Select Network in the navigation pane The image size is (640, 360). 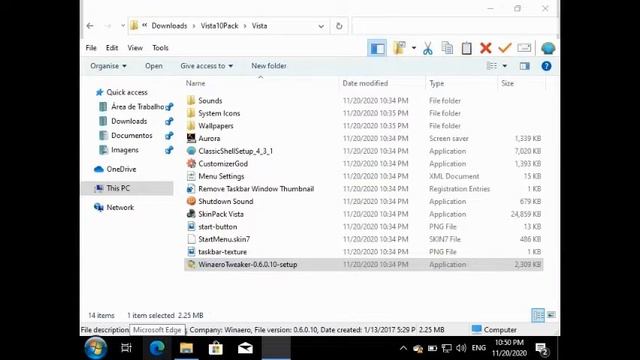pyautogui.click(x=120, y=207)
